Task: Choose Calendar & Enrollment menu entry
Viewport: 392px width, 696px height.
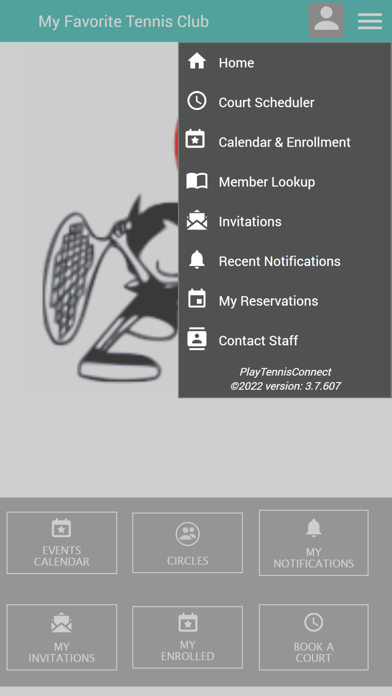Action: 285,142
